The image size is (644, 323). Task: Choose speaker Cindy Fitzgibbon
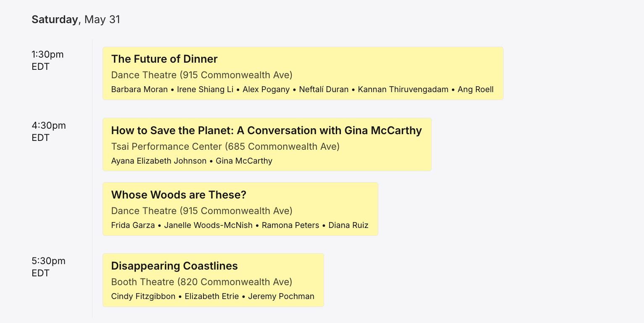pyautogui.click(x=143, y=296)
